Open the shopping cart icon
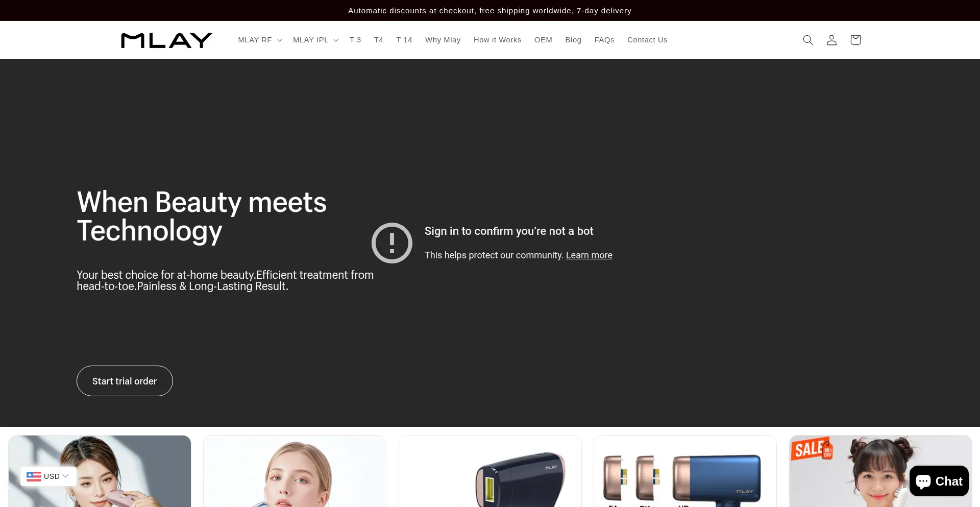 855,40
